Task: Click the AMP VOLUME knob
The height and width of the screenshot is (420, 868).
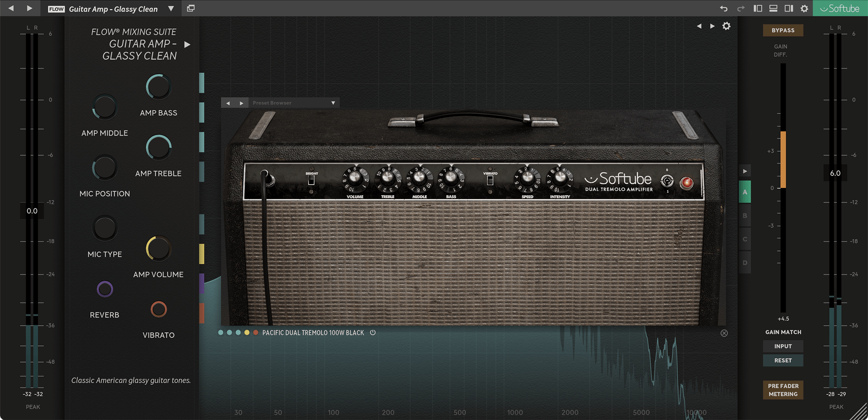Action: [159, 249]
